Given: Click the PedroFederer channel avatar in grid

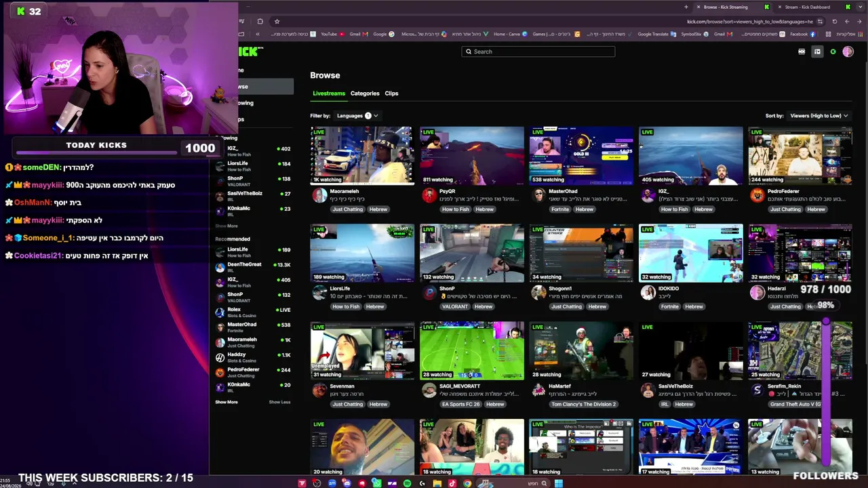Looking at the screenshot, I should (x=757, y=195).
